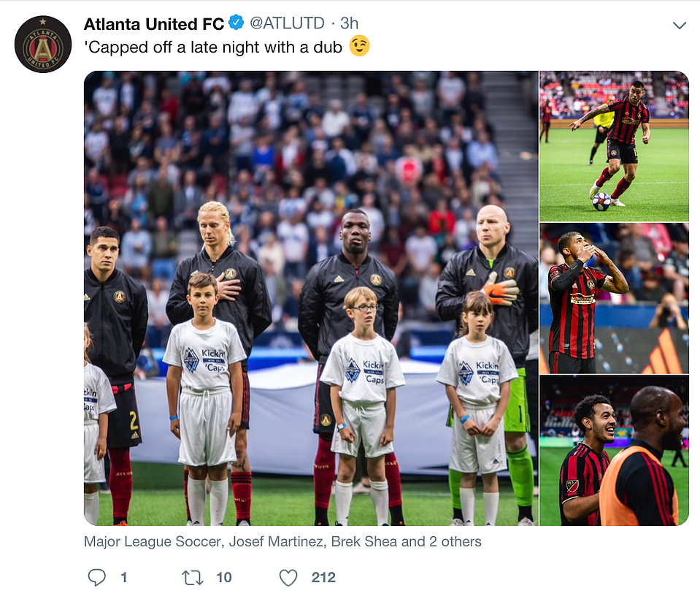Image resolution: width=700 pixels, height=599 pixels.
Task: Open photo of player blowing kiss
Action: (x=615, y=298)
